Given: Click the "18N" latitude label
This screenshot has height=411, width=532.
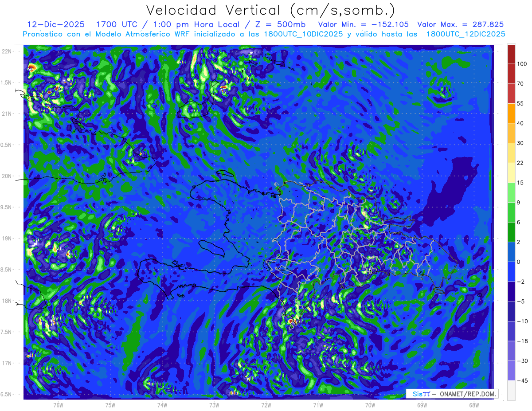Looking at the screenshot, I should point(8,301).
